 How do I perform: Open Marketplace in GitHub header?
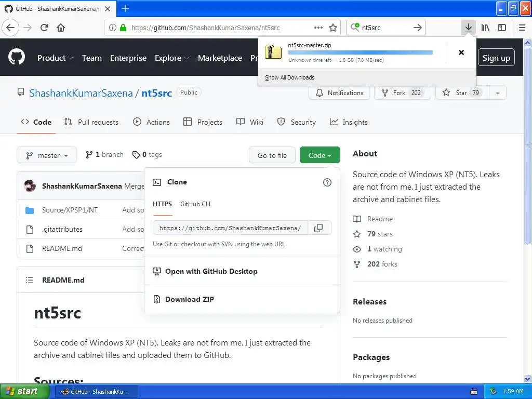coord(220,58)
